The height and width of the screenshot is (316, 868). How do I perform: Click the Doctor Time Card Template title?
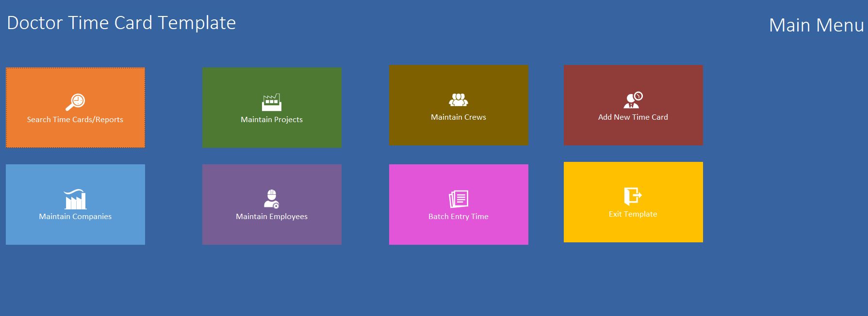121,23
